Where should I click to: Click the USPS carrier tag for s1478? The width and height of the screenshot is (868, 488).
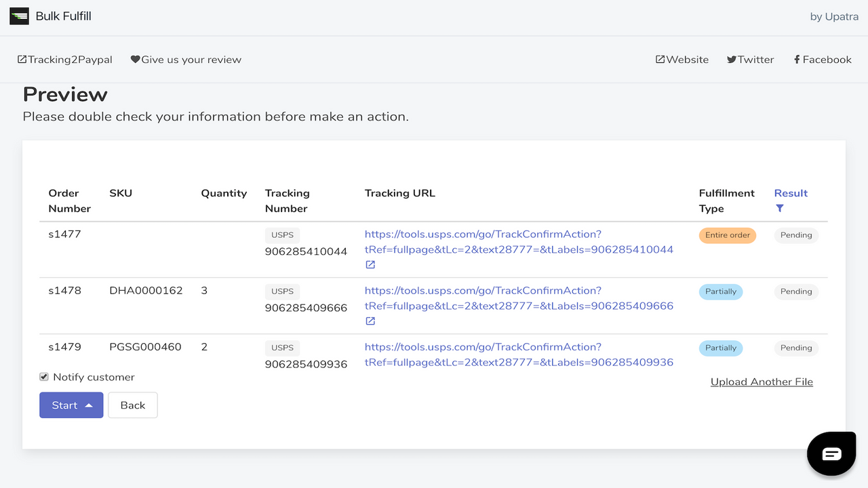pyautogui.click(x=282, y=291)
